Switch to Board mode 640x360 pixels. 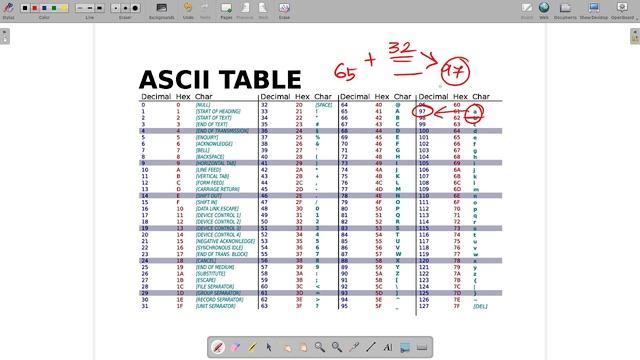(x=527, y=10)
